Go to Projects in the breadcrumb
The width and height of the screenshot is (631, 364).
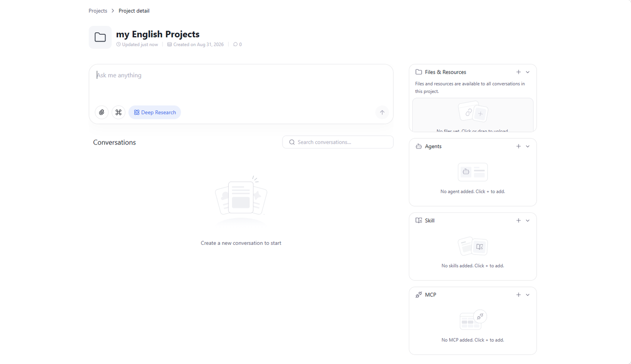click(98, 11)
